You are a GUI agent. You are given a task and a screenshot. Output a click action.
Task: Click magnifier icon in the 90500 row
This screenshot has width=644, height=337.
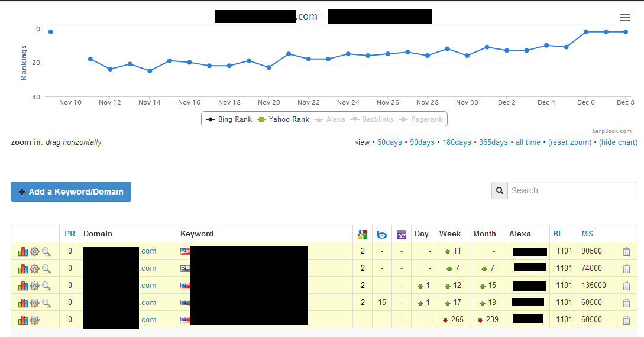46,251
